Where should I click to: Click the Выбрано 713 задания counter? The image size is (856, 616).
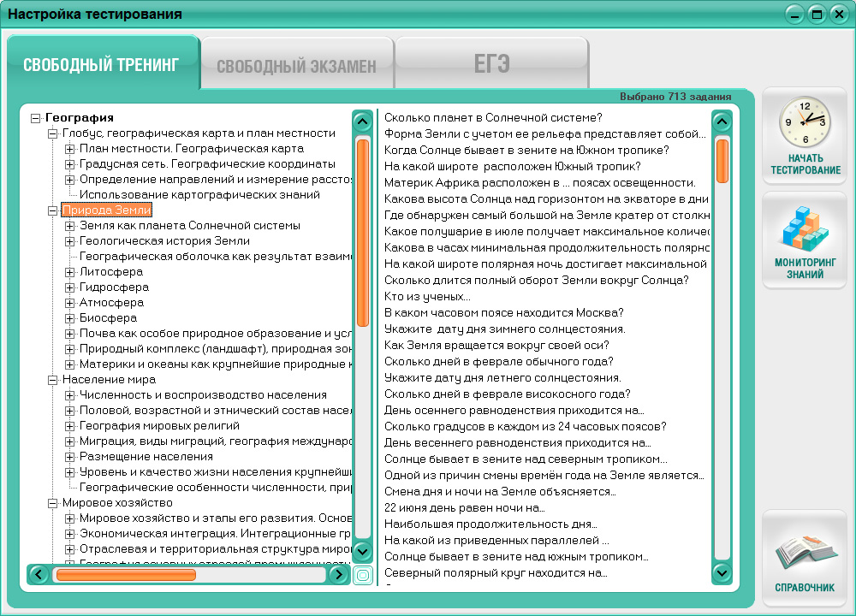[675, 97]
